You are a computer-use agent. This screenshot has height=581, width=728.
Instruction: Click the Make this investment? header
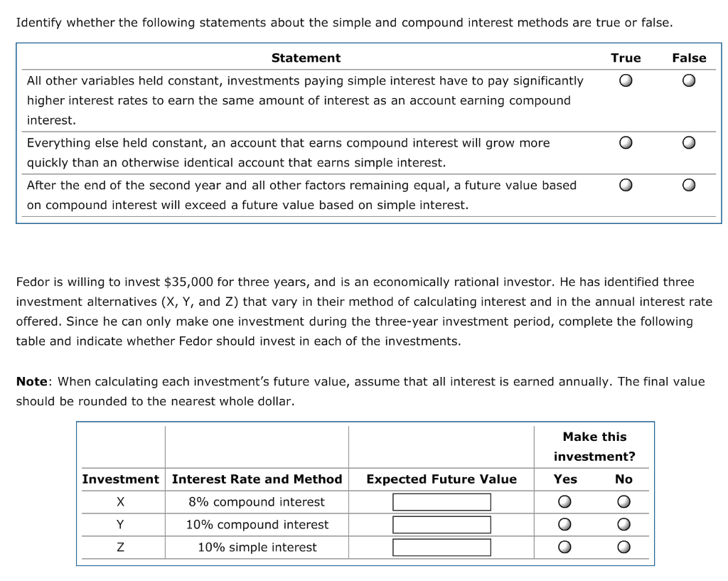click(x=595, y=446)
